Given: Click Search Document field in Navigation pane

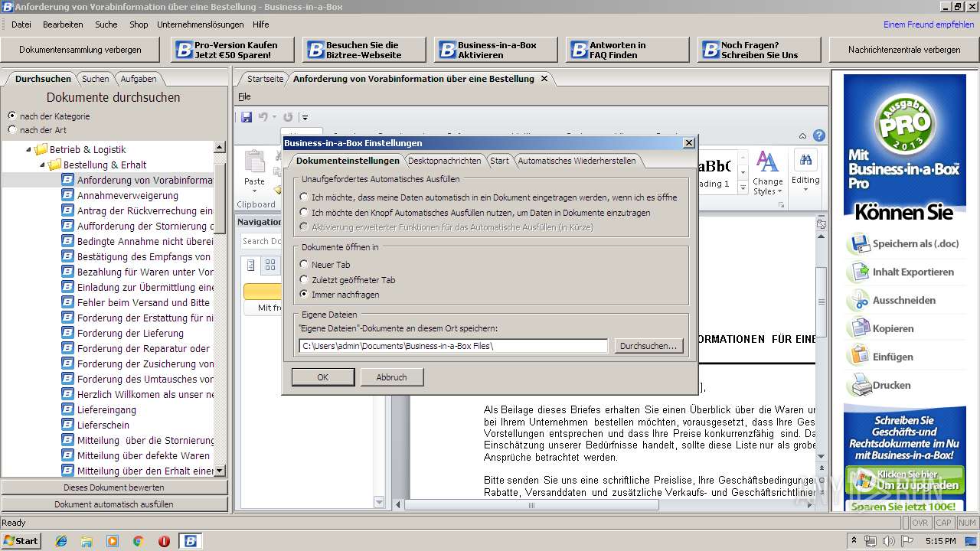Looking at the screenshot, I should click(x=260, y=242).
